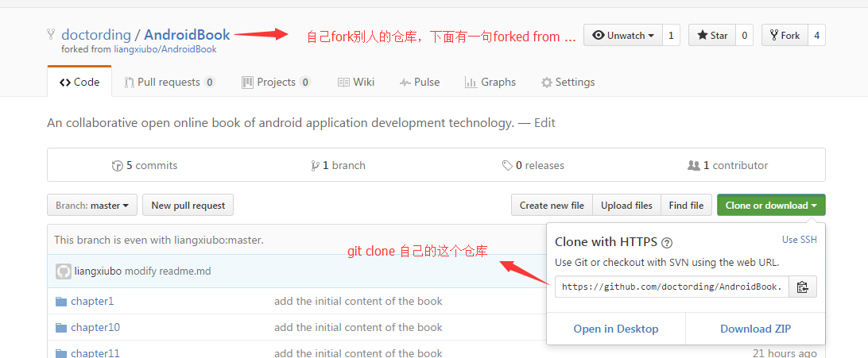Screen dimensions: 868x358
Task: Switch to Use SSH link
Action: (800, 240)
